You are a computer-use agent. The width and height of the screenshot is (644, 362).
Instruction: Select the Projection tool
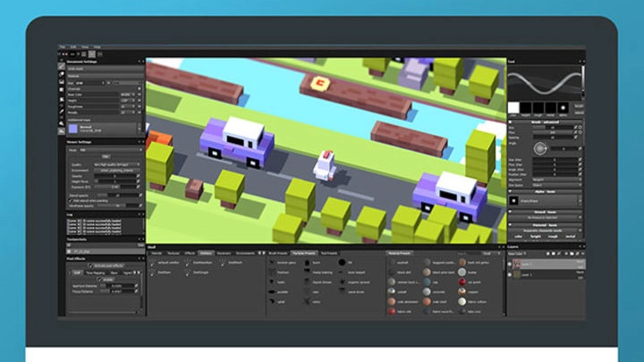tap(61, 82)
